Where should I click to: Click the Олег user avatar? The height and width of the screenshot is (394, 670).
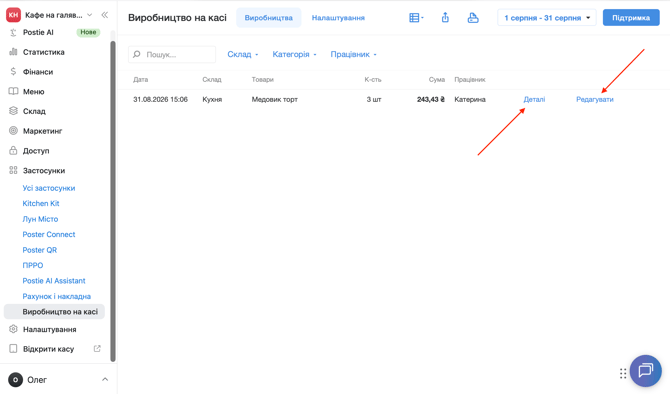coord(15,379)
